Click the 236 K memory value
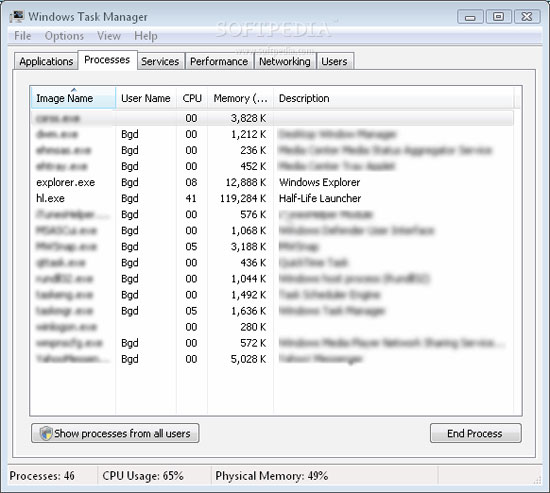The image size is (550, 493). point(253,151)
